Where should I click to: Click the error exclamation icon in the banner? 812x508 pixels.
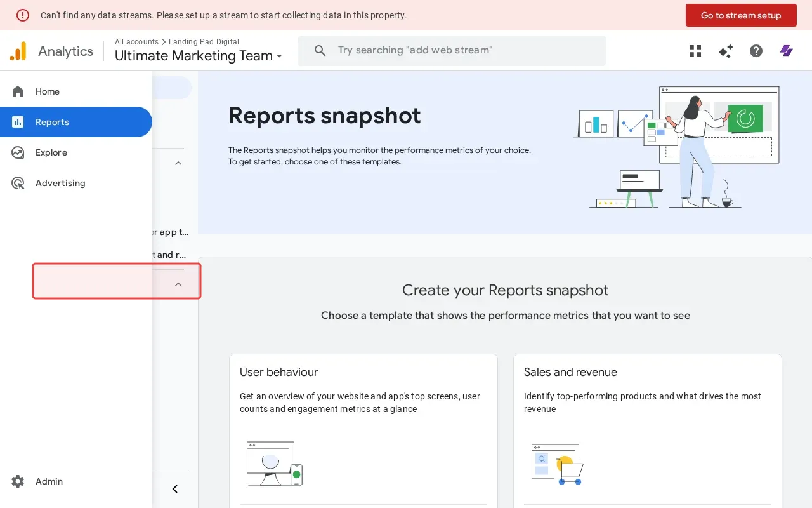[23, 15]
